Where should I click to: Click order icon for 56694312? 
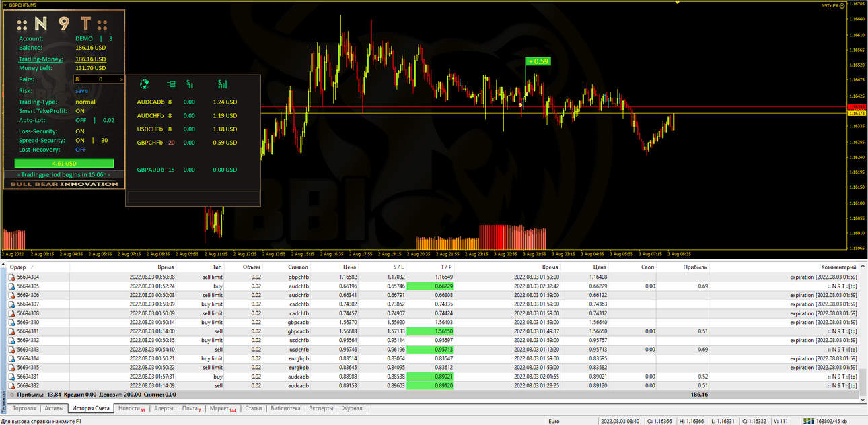(11, 341)
